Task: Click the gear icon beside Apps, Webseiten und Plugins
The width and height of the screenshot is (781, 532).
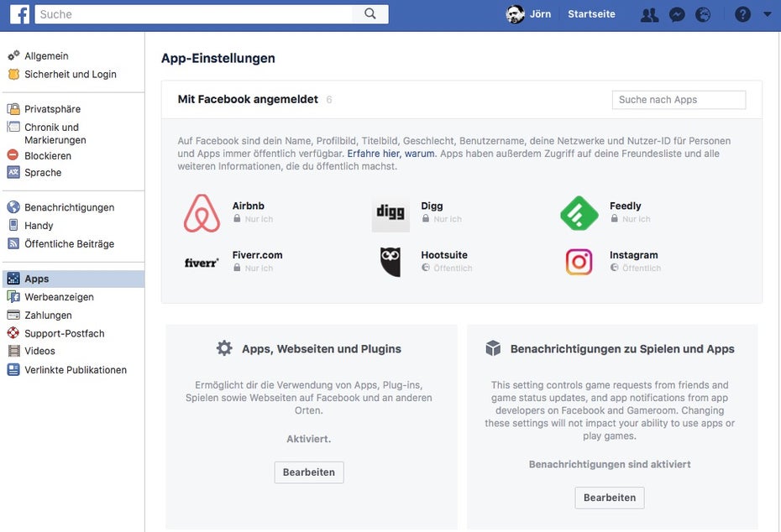Action: tap(224, 348)
